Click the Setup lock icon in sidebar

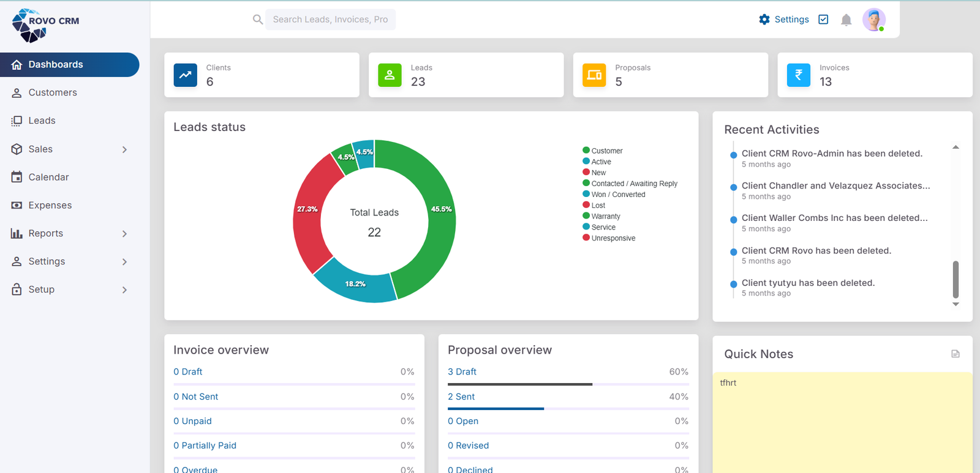[17, 289]
